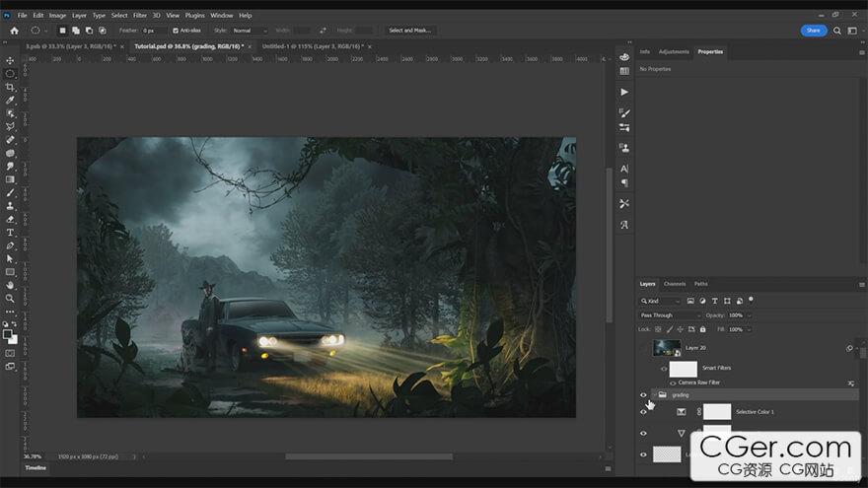Collapse the grading group chevron
Screen dimensions: 868x488
[654, 395]
